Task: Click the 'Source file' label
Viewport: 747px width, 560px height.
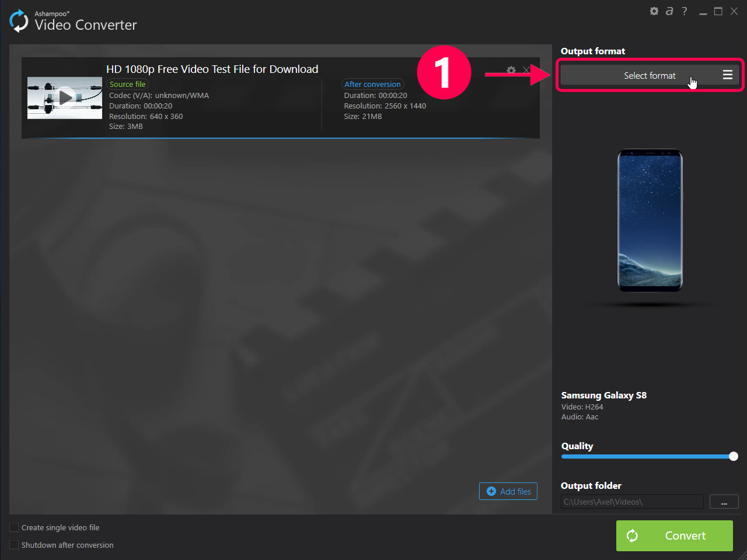Action: [x=127, y=84]
